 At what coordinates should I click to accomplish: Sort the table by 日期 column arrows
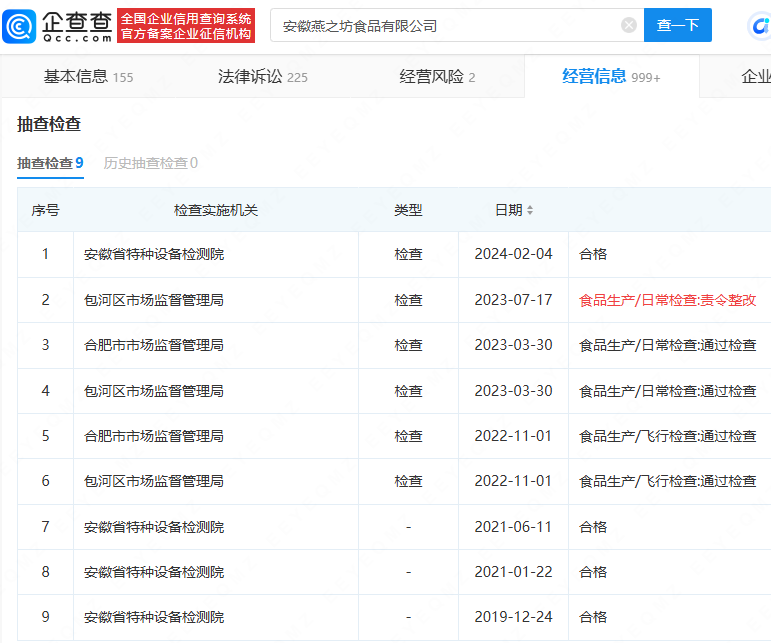click(x=530, y=211)
